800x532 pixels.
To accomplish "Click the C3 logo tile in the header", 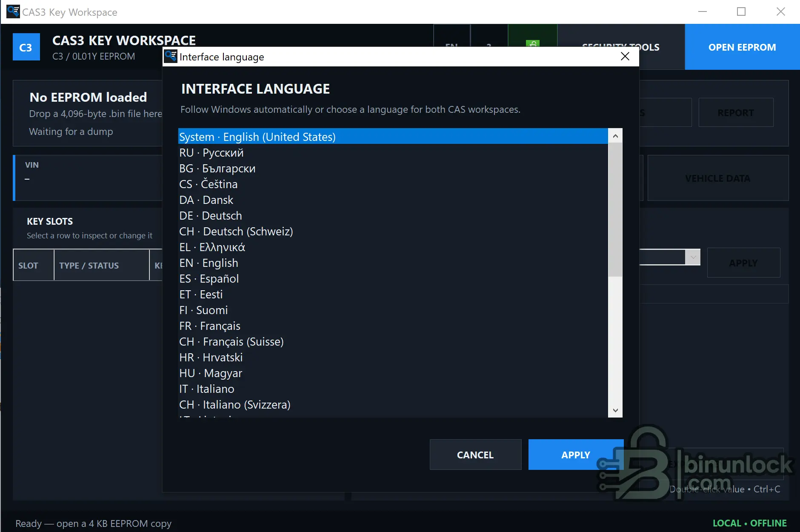I will (26, 47).
